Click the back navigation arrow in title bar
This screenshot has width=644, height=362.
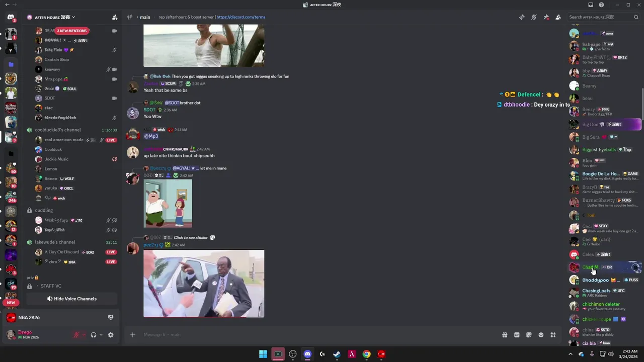7,5
